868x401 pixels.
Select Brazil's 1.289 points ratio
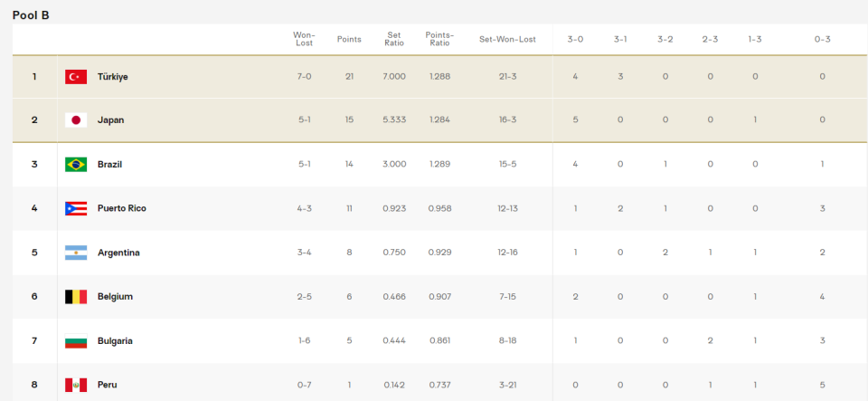(x=439, y=165)
